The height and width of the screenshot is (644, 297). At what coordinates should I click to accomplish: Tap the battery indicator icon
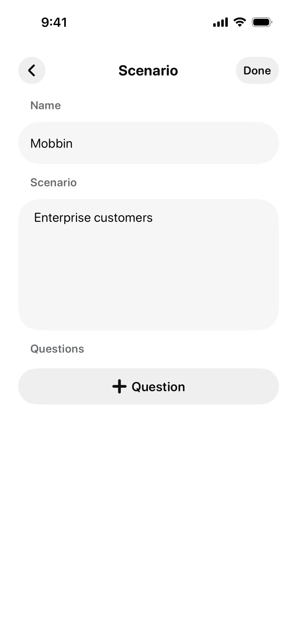[x=262, y=22]
